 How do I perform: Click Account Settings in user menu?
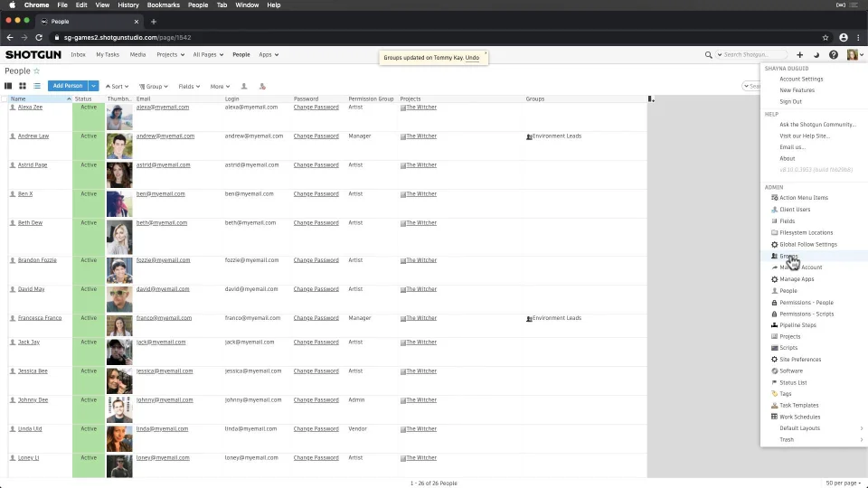[x=801, y=79]
